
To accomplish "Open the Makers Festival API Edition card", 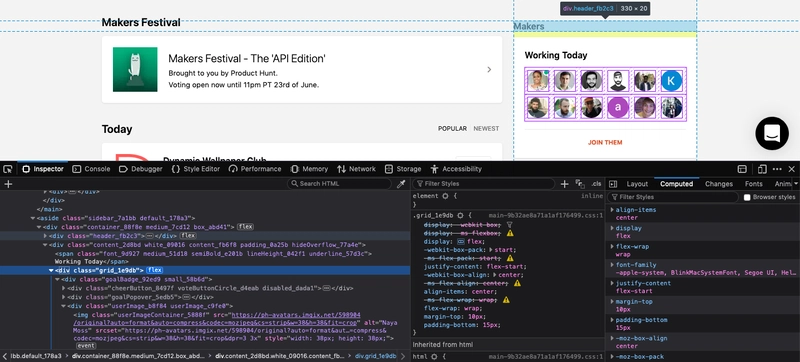I will click(302, 69).
